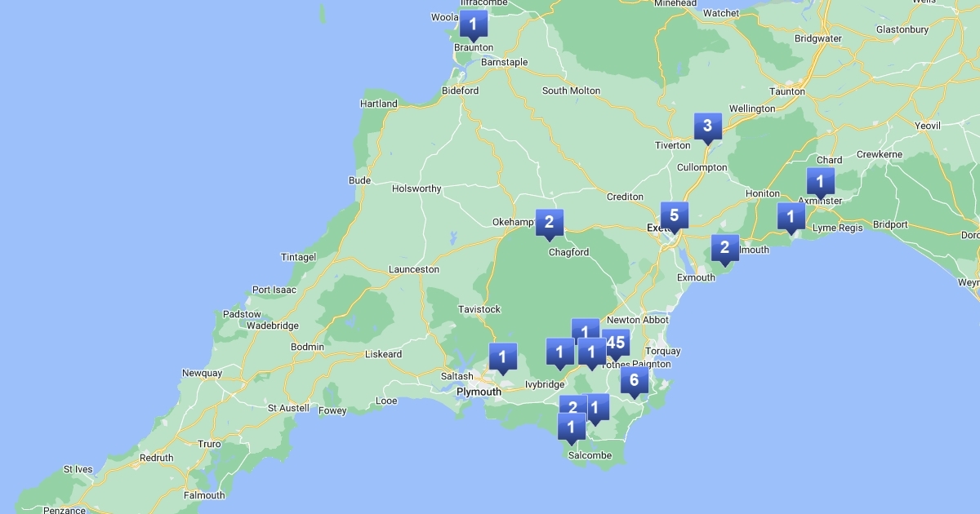Select the Bodmin label
This screenshot has height=514, width=980.
coord(308,347)
